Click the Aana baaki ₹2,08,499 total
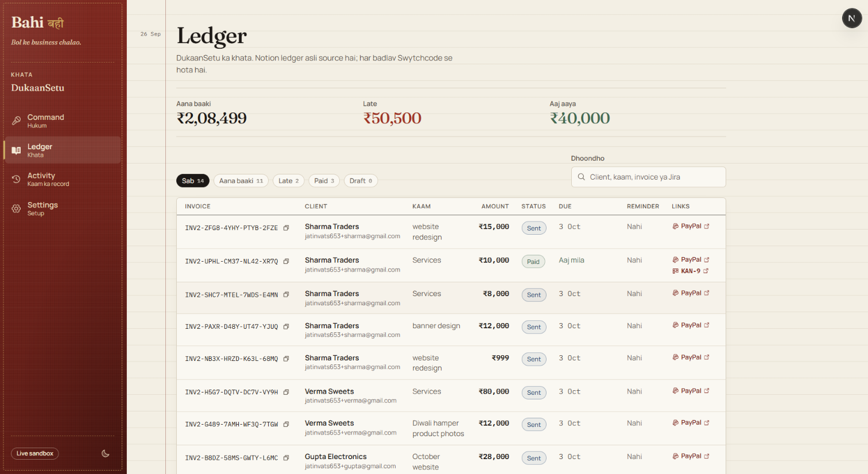The width and height of the screenshot is (868, 474). (x=212, y=118)
